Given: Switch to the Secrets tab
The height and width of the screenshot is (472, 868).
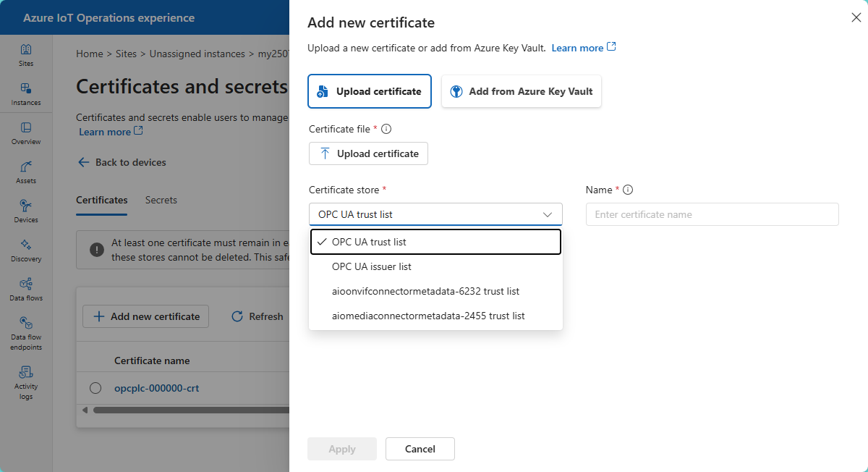Looking at the screenshot, I should (161, 200).
